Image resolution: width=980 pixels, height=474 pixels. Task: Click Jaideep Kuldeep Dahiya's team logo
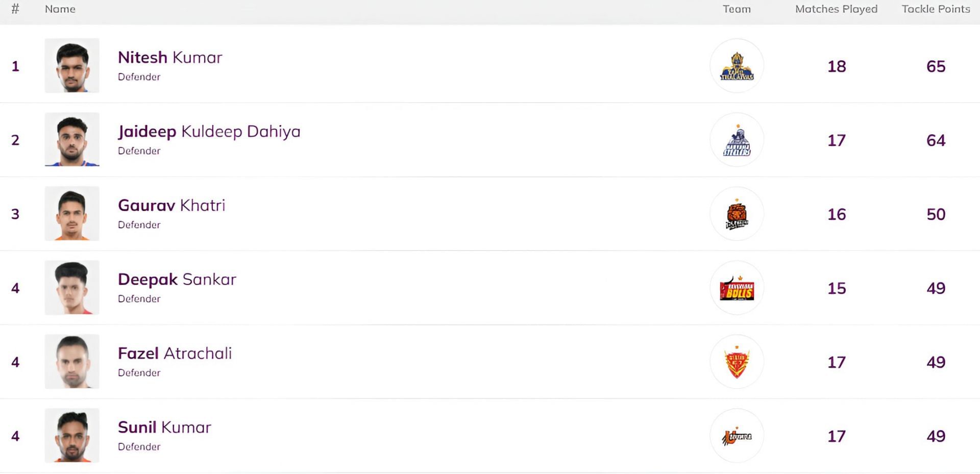(737, 140)
